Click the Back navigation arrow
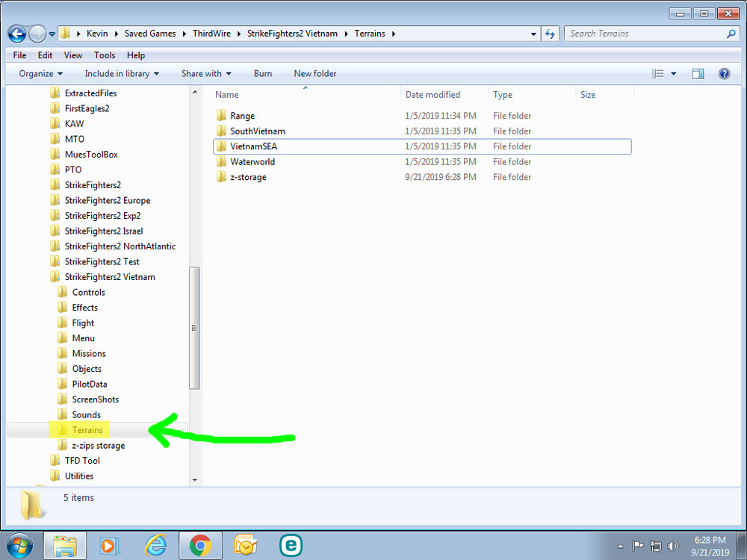Viewport: 747px width, 560px height. (x=17, y=34)
